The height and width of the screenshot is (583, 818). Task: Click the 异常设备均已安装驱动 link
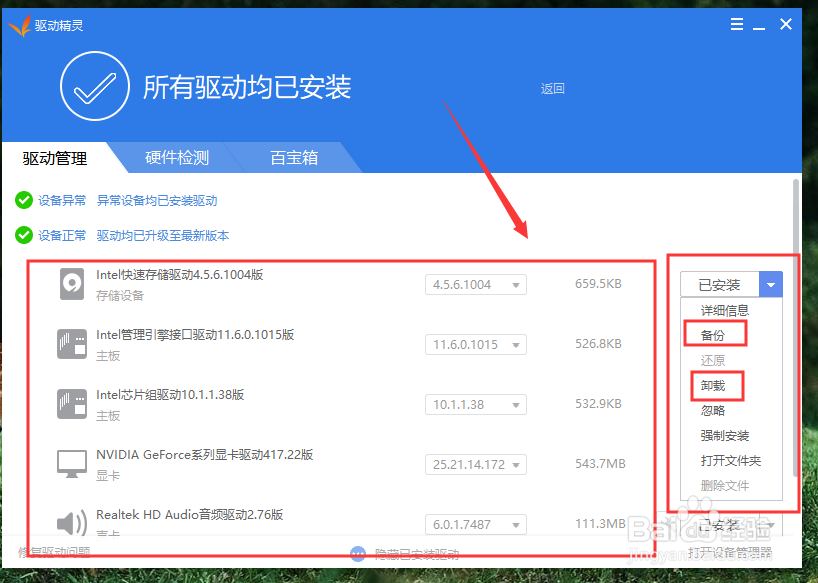click(x=157, y=201)
